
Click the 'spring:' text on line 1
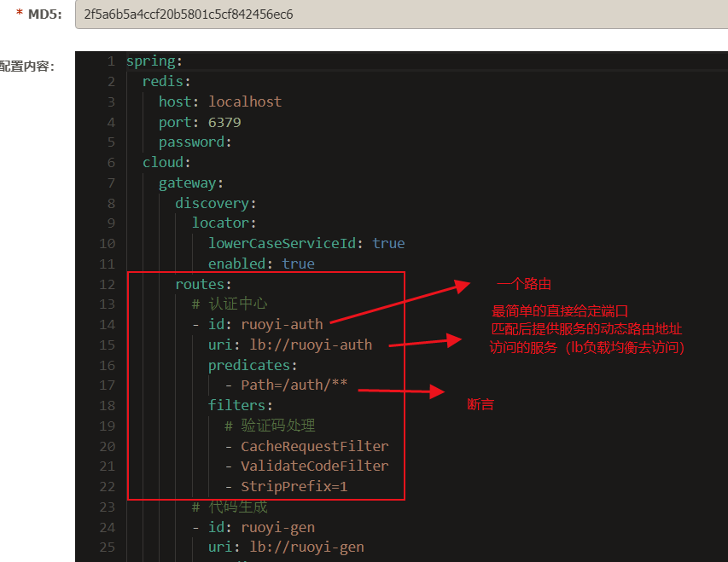click(x=154, y=61)
